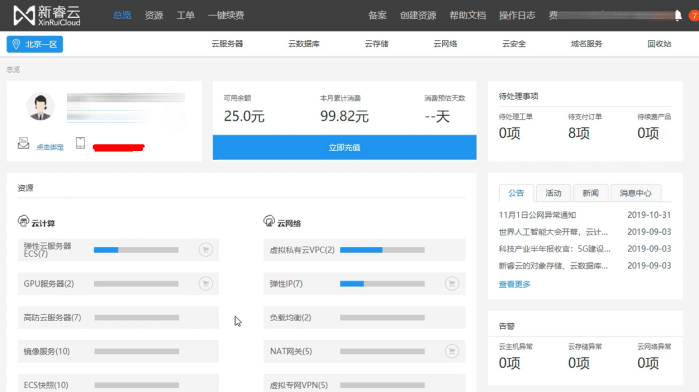Open the 资源 top menu
Screen dimensions: 699x392
(x=154, y=15)
